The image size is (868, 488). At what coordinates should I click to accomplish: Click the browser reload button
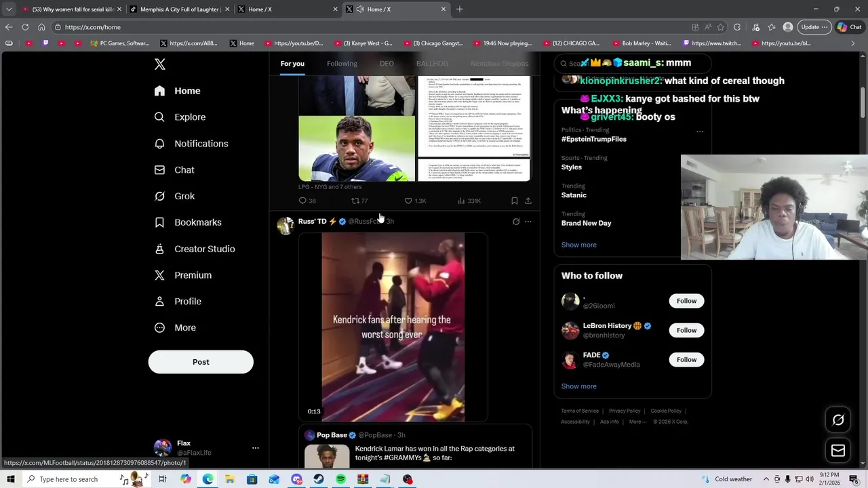(25, 27)
